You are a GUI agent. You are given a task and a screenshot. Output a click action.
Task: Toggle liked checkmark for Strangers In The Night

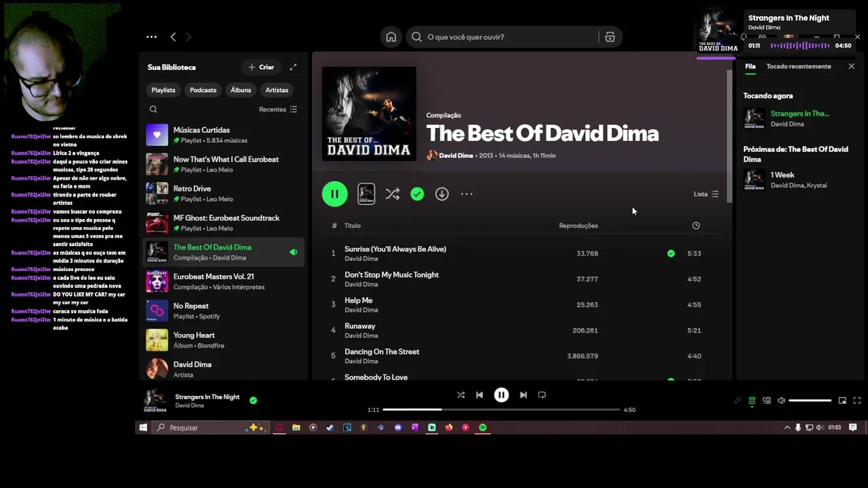[x=253, y=401]
